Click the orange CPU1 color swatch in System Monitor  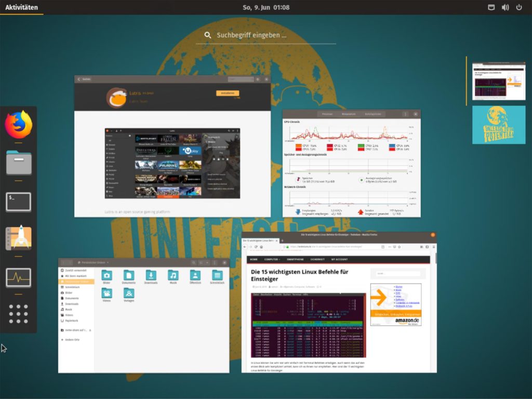click(x=298, y=146)
